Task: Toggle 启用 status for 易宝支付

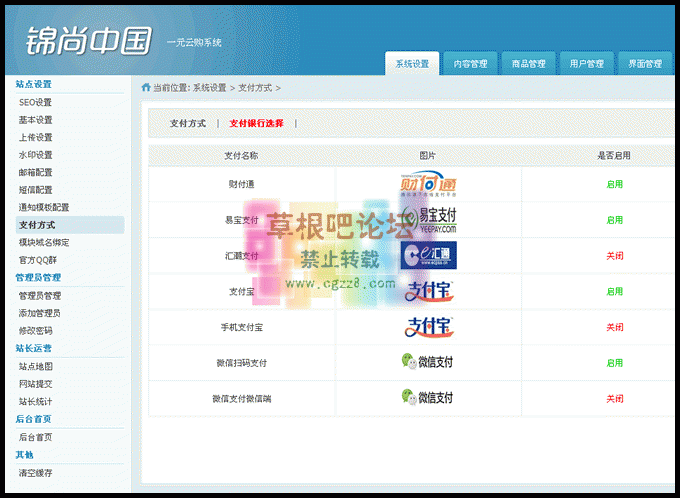Action: click(614, 220)
